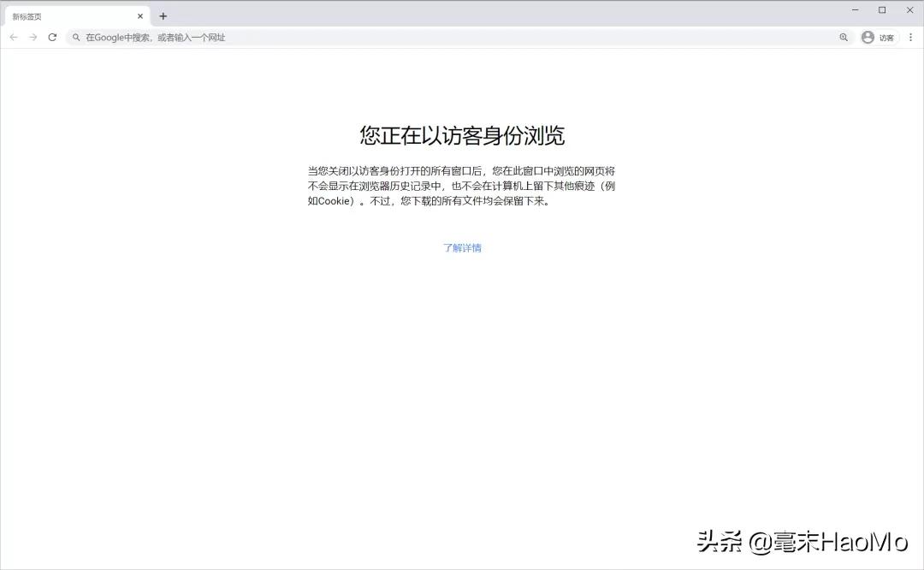
Task: Open the three-dot Chrome menu
Action: point(909,37)
